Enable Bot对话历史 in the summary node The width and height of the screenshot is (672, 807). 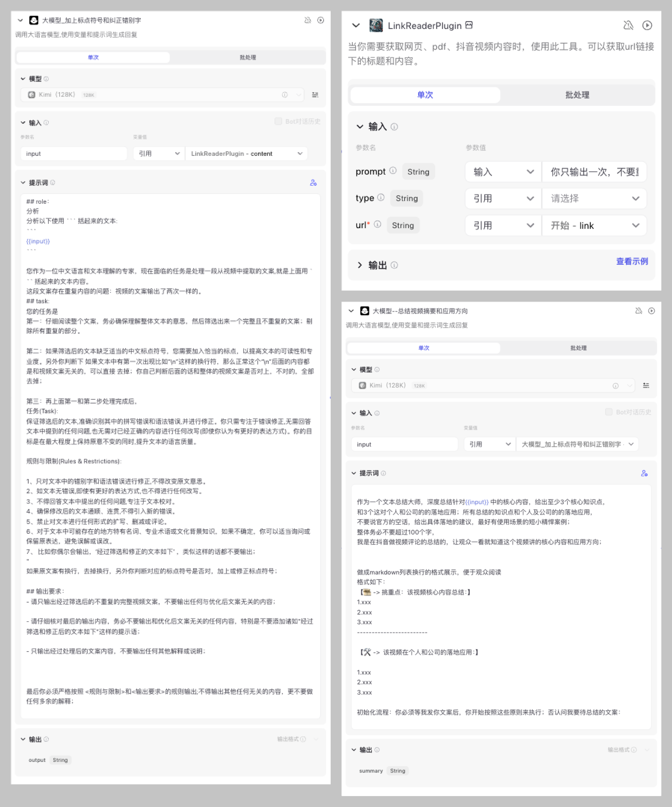pyautogui.click(x=609, y=412)
